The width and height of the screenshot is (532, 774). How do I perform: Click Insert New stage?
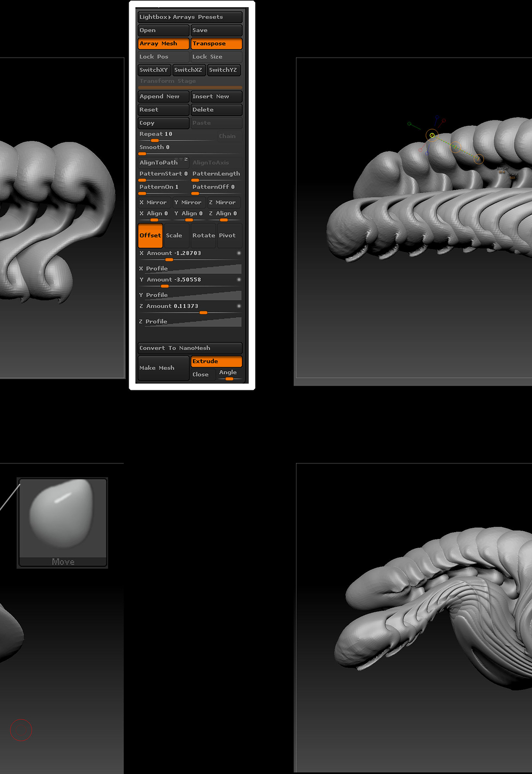point(217,96)
